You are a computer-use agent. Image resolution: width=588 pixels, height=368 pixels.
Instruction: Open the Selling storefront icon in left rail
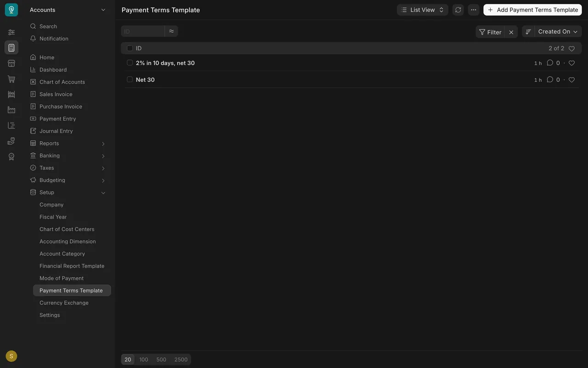[11, 63]
